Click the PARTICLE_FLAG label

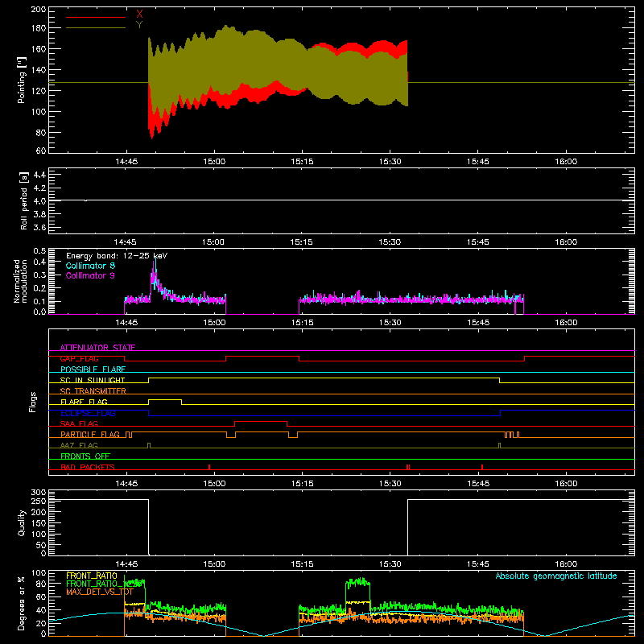tap(90, 434)
